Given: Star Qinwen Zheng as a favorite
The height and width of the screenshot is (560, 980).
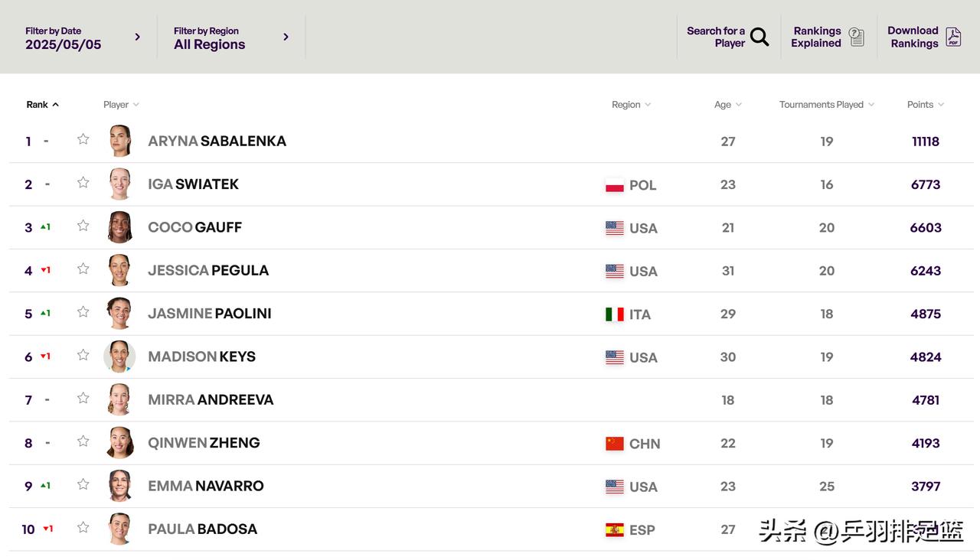Looking at the screenshot, I should pos(83,441).
